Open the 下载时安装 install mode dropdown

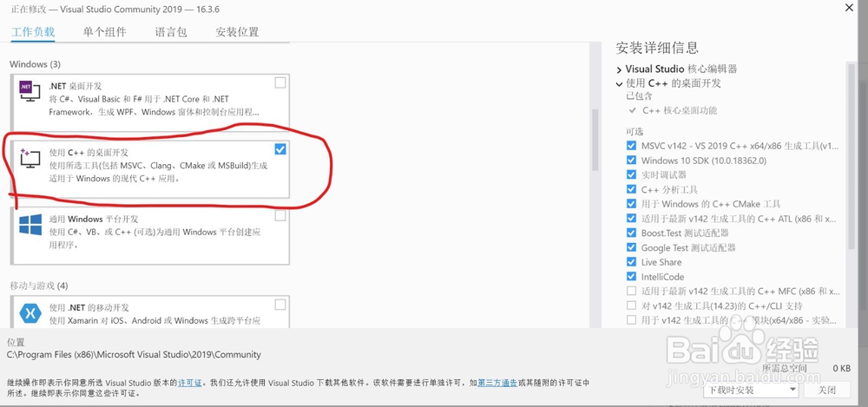(x=751, y=390)
